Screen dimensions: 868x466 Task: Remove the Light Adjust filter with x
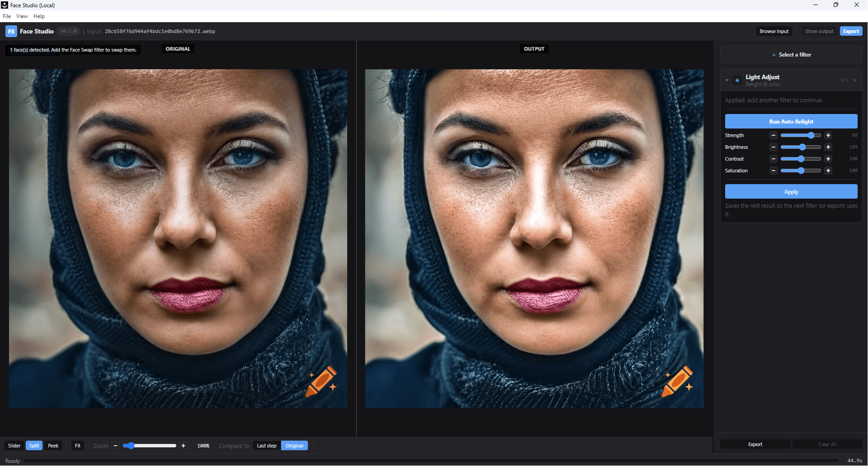tap(854, 80)
